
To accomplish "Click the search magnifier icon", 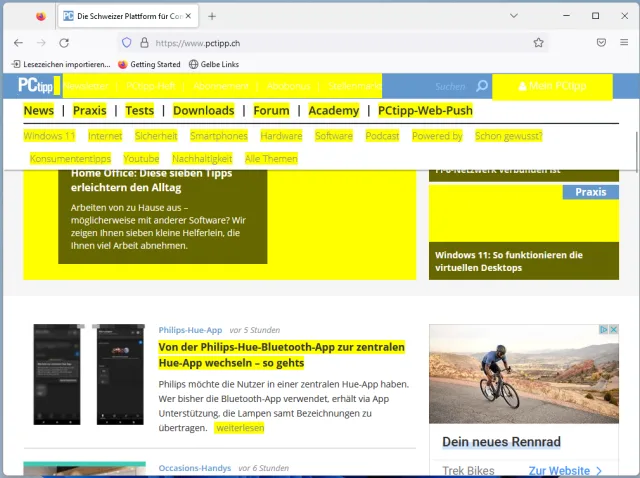I will 482,87.
